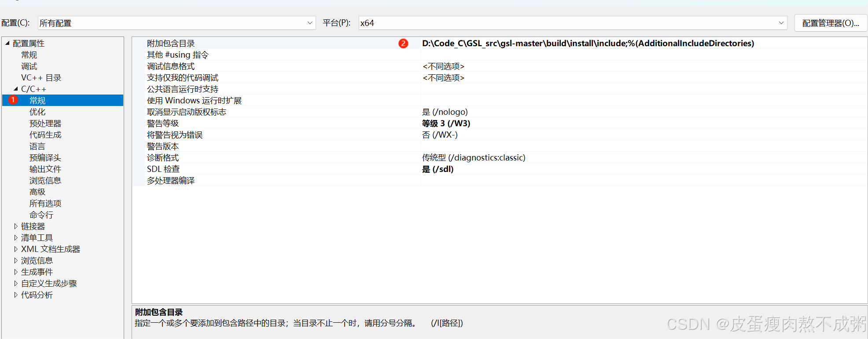
Task: Select the 高级 tree item
Action: [37, 192]
